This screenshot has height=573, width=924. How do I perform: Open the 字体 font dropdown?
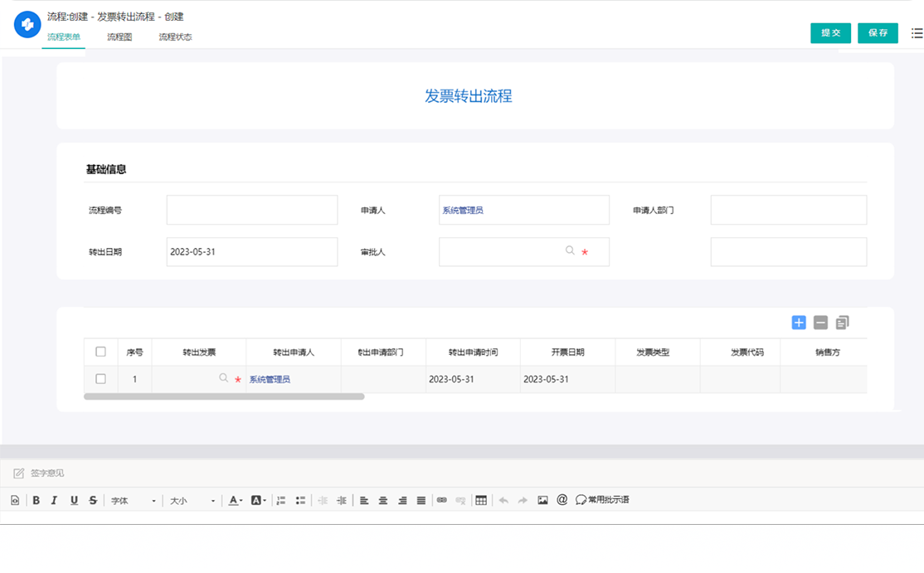(x=133, y=500)
